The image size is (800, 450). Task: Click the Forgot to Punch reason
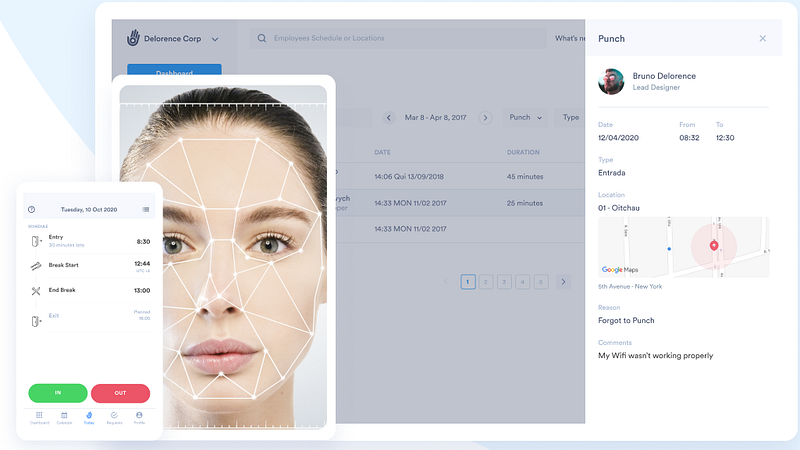coord(626,320)
